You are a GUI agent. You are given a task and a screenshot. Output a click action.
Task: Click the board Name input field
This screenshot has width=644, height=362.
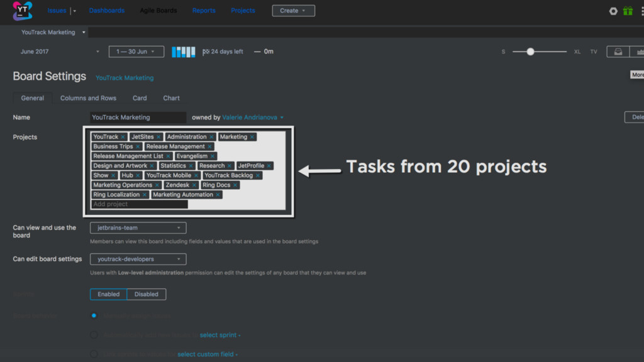(138, 118)
